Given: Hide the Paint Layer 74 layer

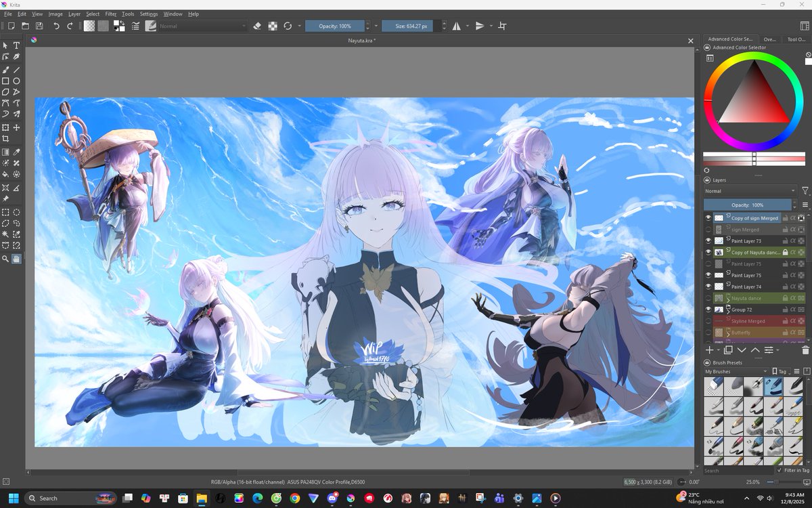Looking at the screenshot, I should tap(708, 287).
